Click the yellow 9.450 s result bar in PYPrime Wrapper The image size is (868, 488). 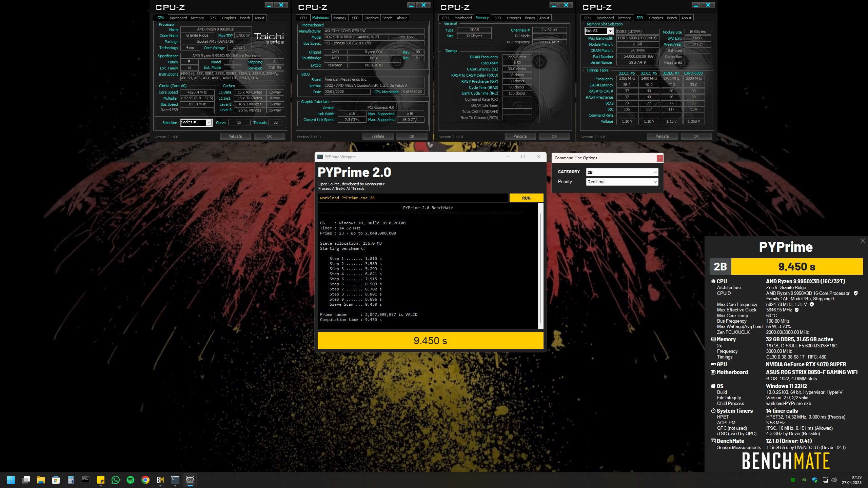click(x=430, y=341)
